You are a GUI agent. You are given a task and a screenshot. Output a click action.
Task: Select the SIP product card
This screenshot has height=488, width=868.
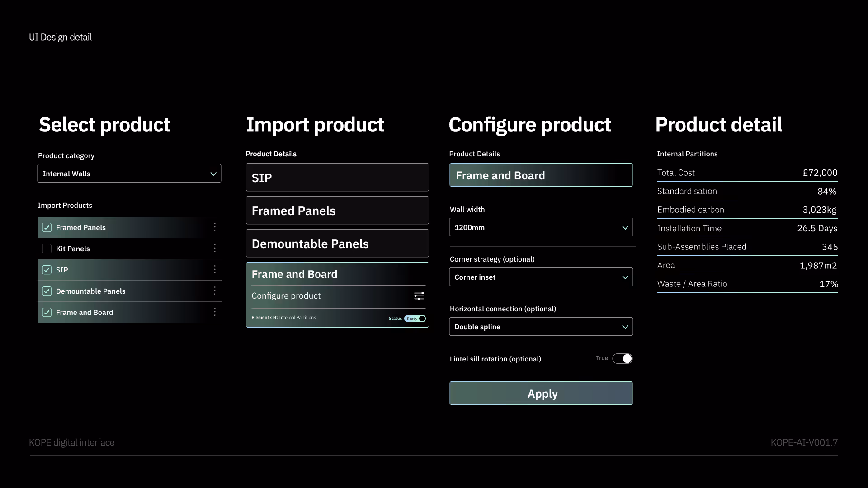(337, 178)
